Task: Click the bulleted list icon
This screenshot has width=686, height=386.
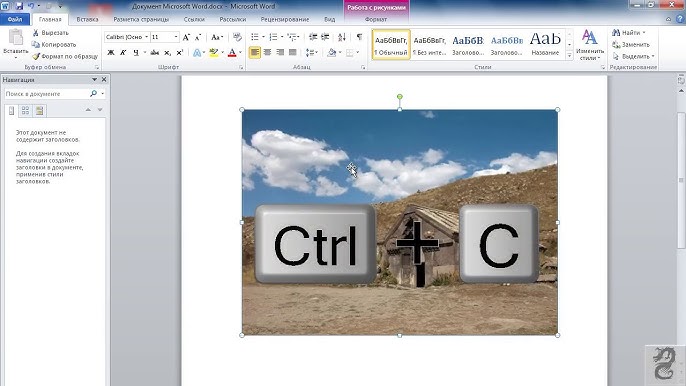Action: pyautogui.click(x=255, y=37)
